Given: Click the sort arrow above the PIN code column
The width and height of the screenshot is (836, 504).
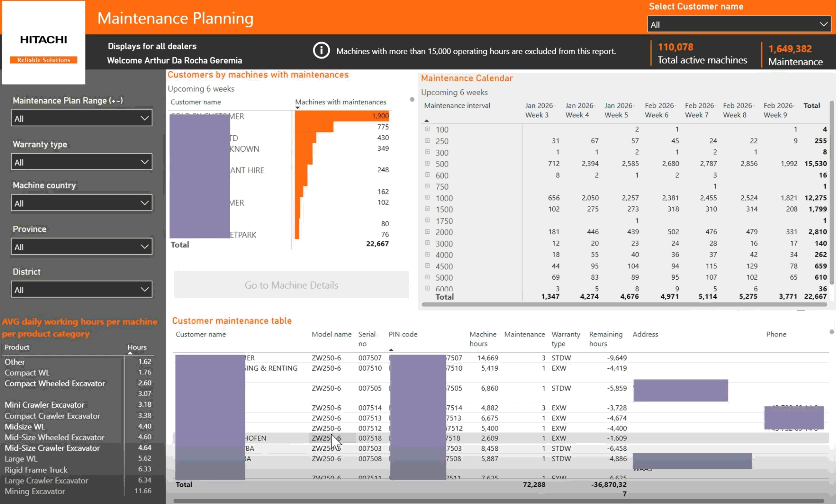Looking at the screenshot, I should [x=391, y=350].
